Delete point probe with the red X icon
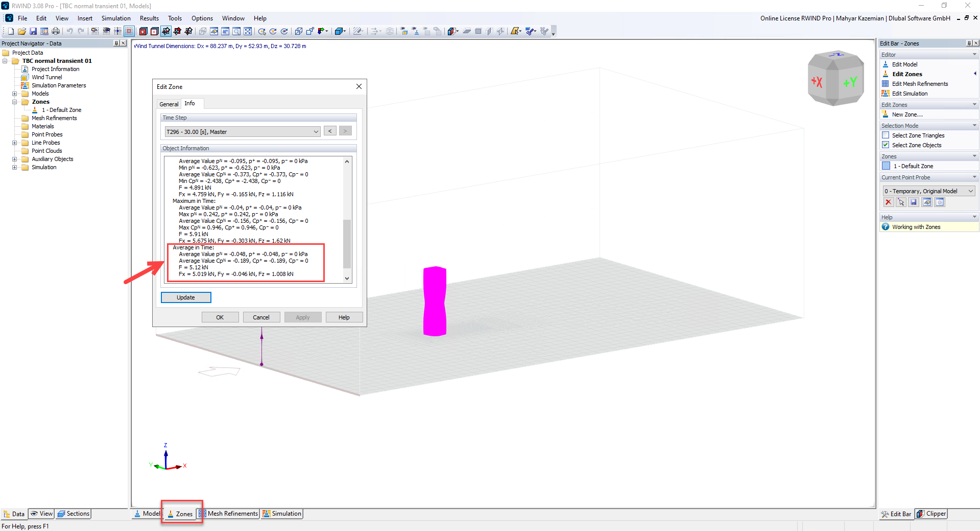The width and height of the screenshot is (980, 531). point(889,202)
